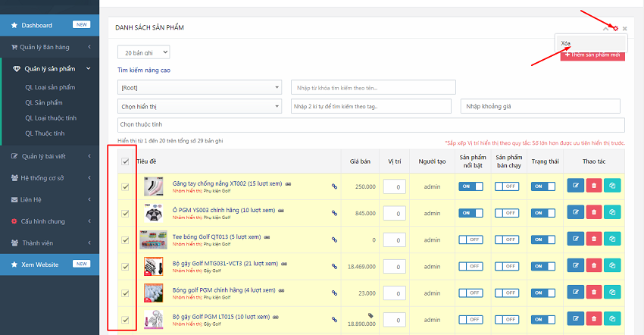Uncheck the checkbox for Ô PGM YS003 row

125,213
